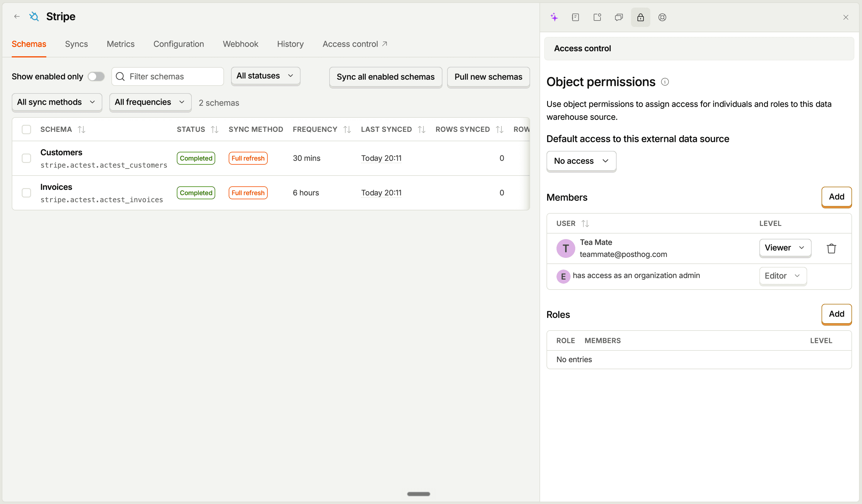Toggle Show enabled only switch
This screenshot has width=862, height=504.
click(96, 76)
